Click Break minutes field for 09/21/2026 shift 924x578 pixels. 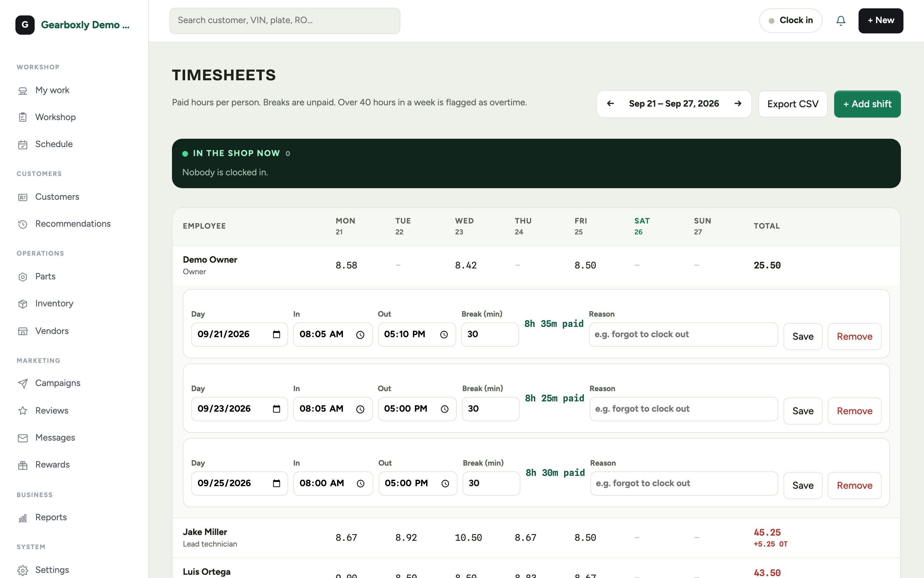point(490,335)
